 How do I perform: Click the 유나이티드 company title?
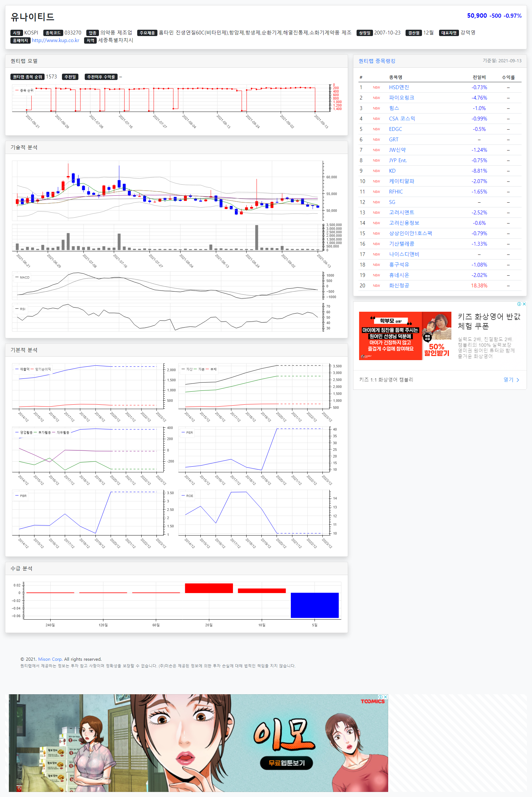tap(33, 17)
